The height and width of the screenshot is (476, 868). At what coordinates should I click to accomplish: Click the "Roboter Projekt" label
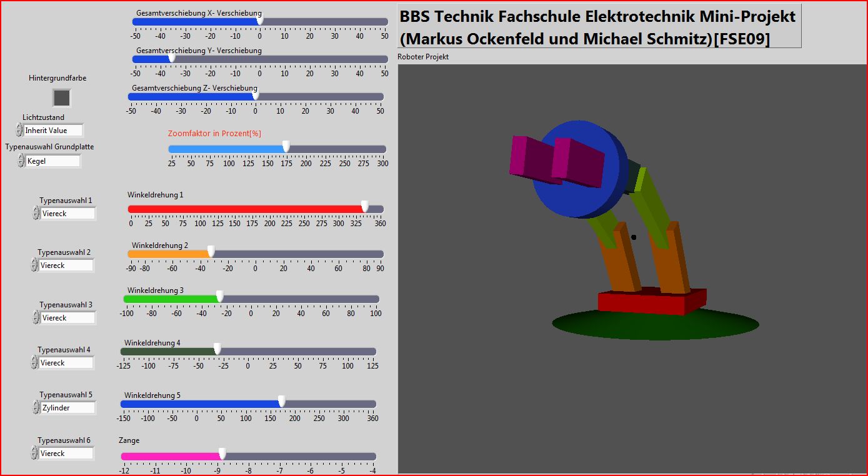coord(423,57)
